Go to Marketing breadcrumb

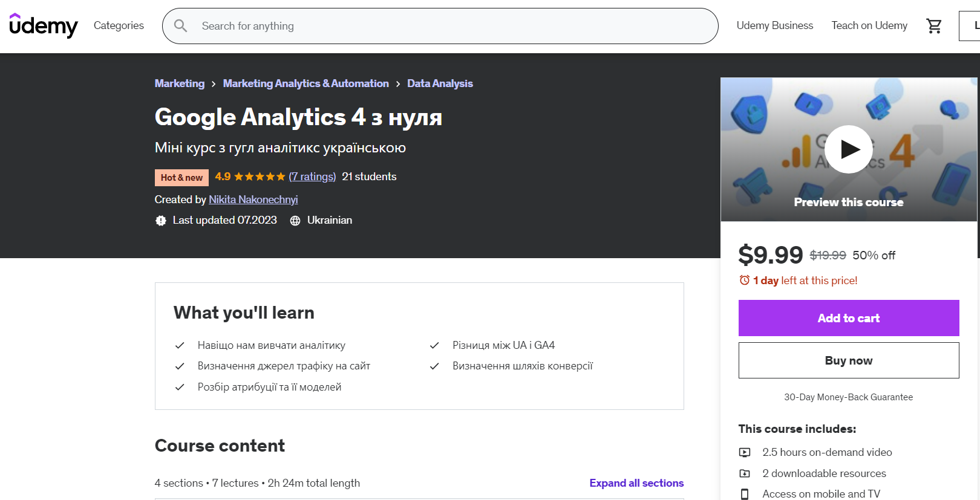pos(180,83)
